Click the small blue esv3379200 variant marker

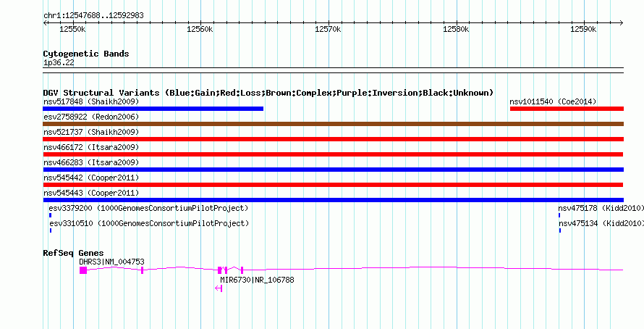click(x=50, y=215)
